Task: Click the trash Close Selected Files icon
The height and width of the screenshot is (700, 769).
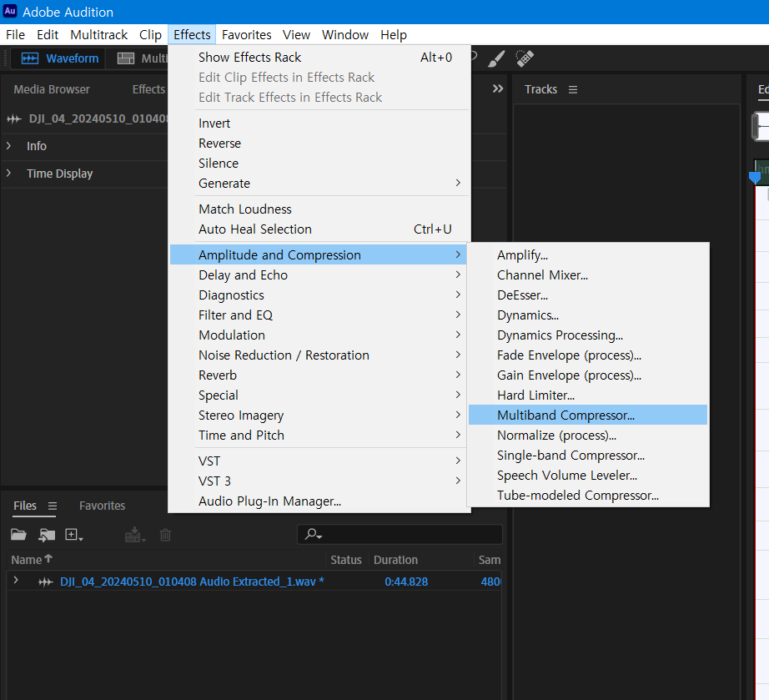Action: tap(165, 535)
